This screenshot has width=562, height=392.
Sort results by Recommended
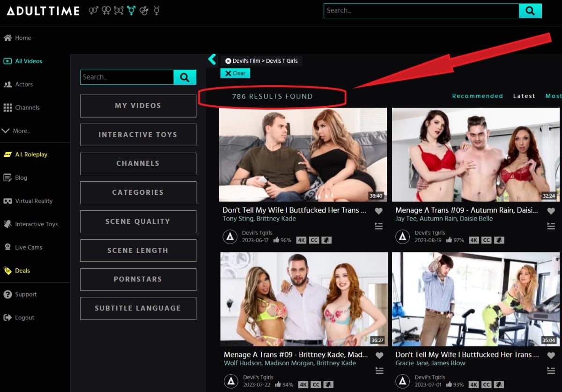click(477, 96)
